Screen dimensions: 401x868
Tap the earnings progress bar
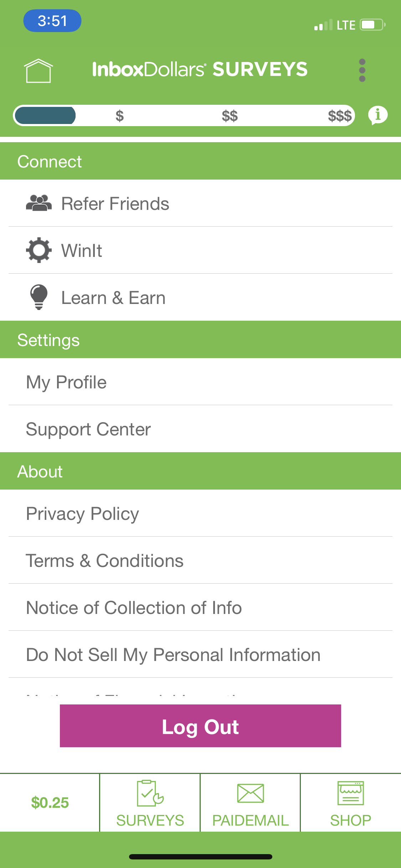coord(184,115)
